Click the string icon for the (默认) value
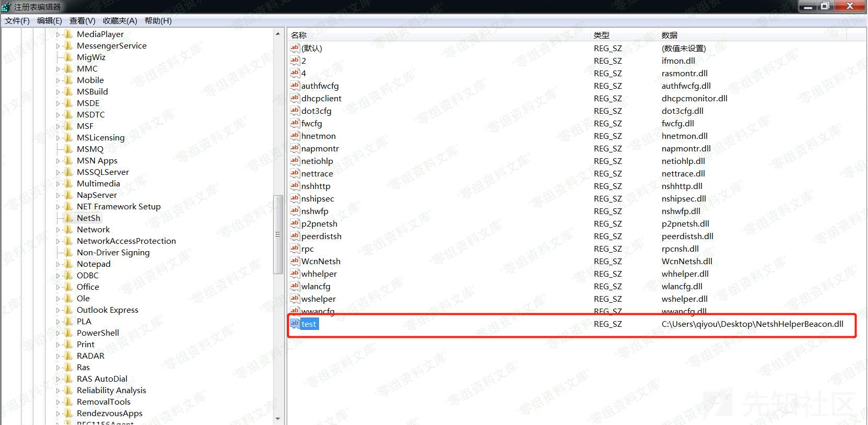 coord(295,48)
